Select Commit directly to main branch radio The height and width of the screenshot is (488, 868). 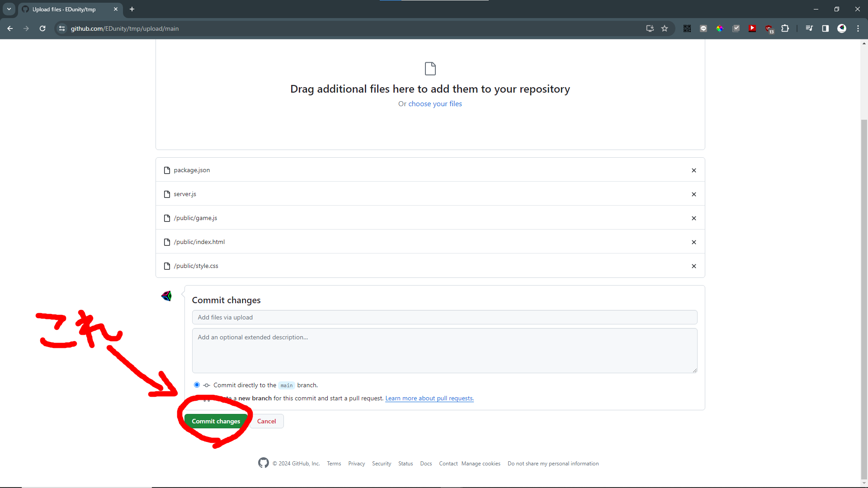[197, 385]
